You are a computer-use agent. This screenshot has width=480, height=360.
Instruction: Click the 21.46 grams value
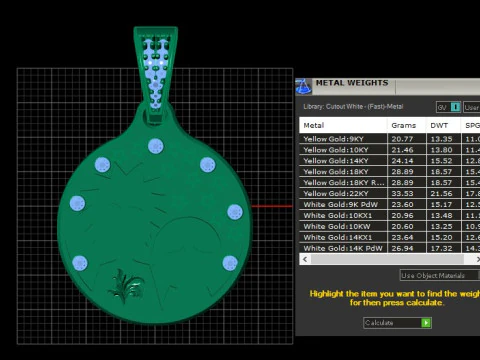(x=402, y=150)
